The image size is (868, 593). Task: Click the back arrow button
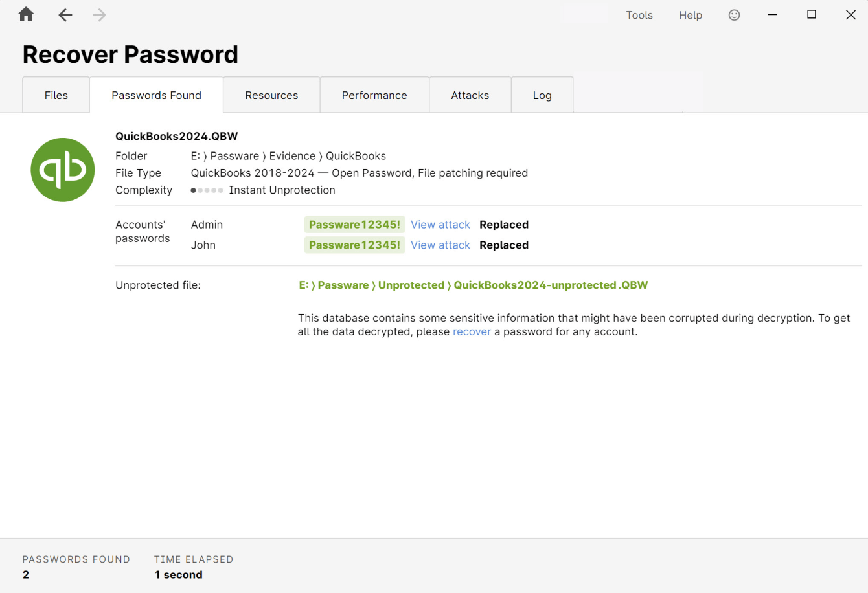65,15
